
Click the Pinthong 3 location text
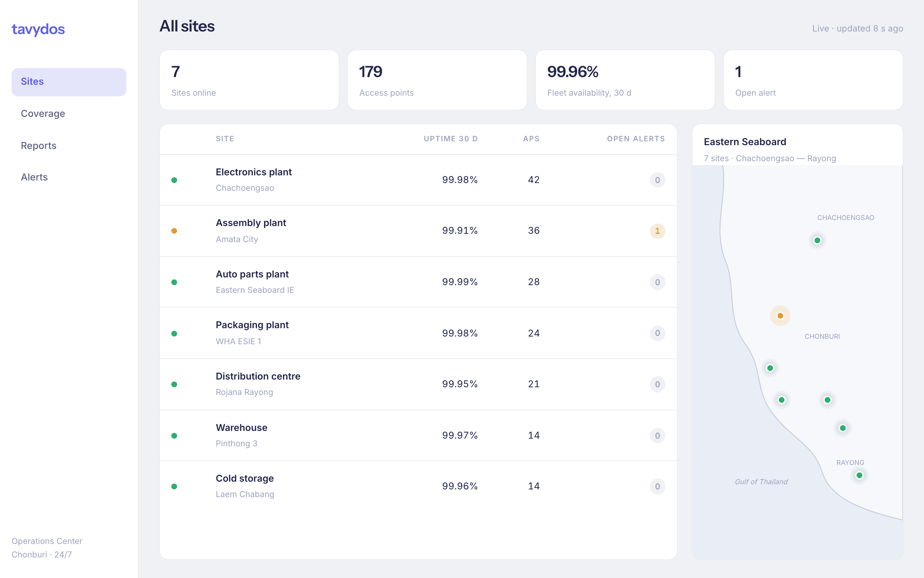click(x=236, y=443)
